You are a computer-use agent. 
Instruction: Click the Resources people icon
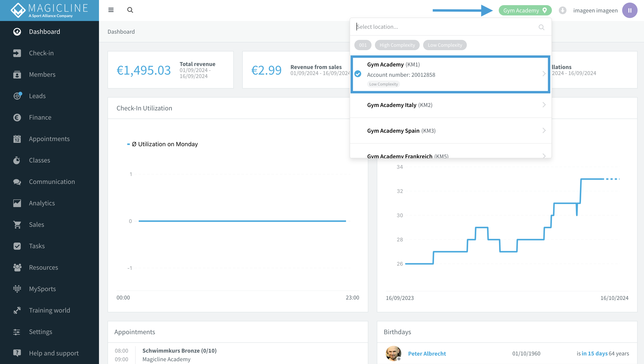click(17, 268)
